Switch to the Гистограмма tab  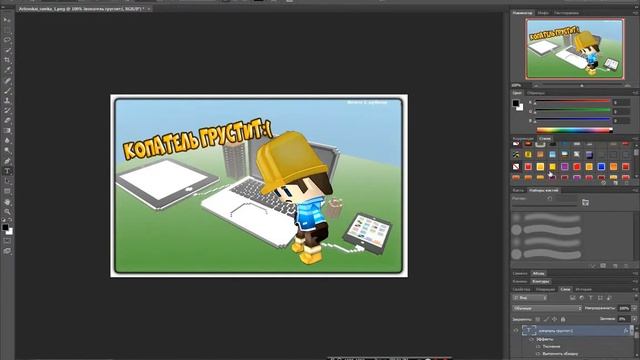(x=567, y=13)
